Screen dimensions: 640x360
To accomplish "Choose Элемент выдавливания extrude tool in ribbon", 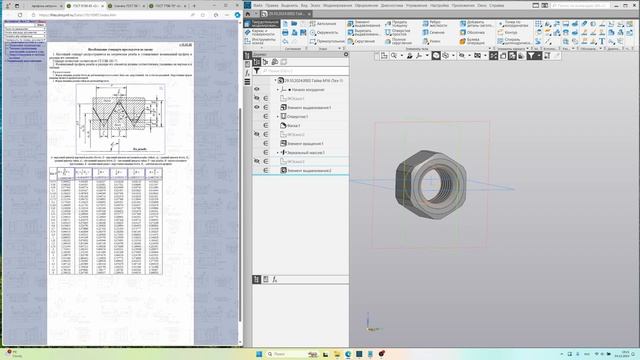I will click(x=363, y=24).
